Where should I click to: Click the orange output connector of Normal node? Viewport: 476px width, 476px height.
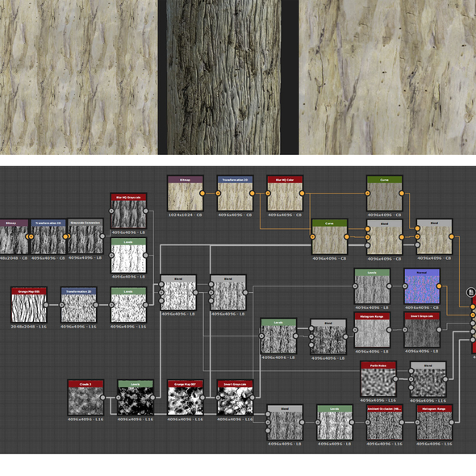coord(439,286)
